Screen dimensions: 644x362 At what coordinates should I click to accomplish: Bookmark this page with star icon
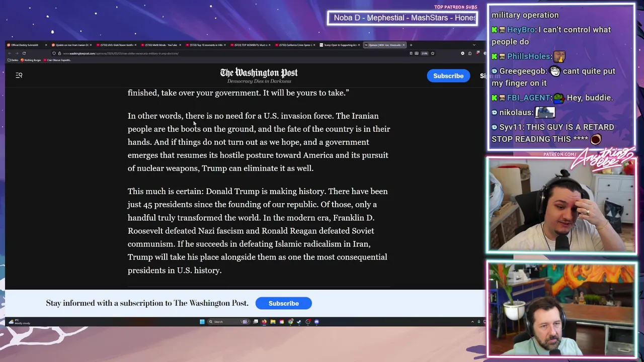coord(433,53)
